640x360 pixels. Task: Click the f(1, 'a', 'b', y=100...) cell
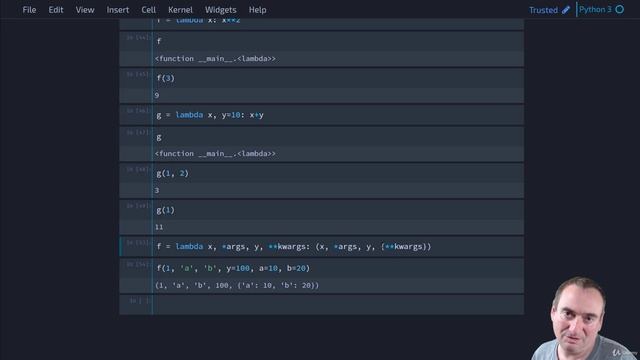click(x=338, y=268)
